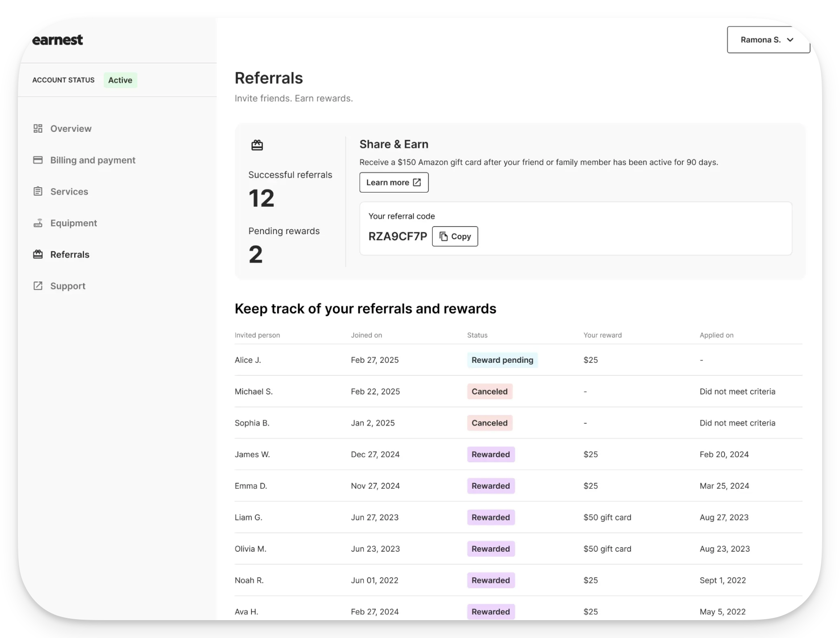Click the Referrals gift icon in sidebar
Viewport: 840px width, 638px height.
pos(38,254)
